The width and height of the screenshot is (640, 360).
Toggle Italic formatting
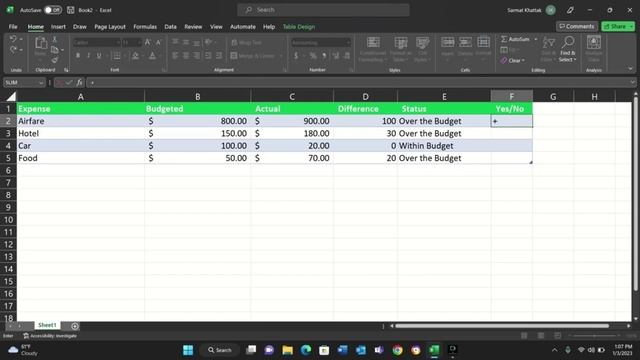click(88, 56)
